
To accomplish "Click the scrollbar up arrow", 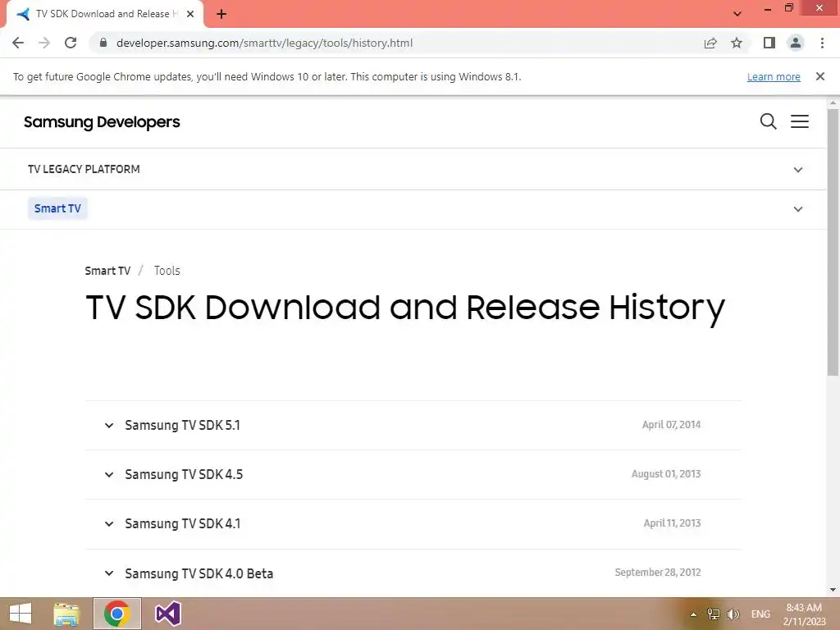I will click(833, 103).
